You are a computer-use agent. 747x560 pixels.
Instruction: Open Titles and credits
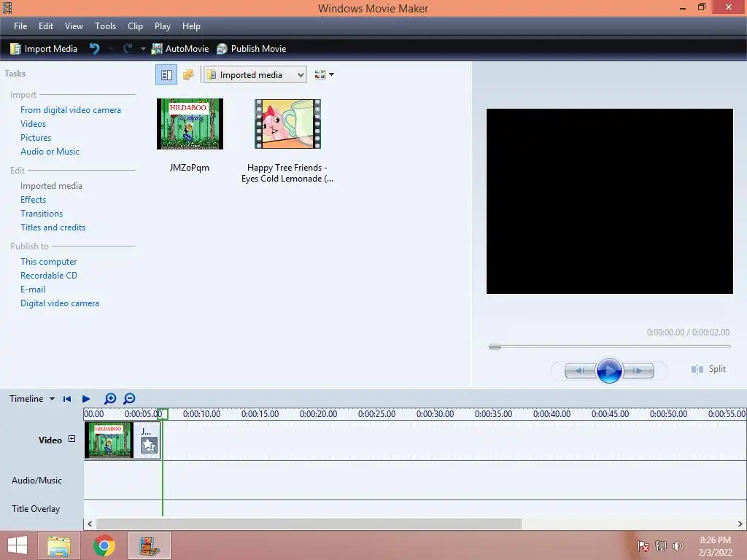(53, 227)
